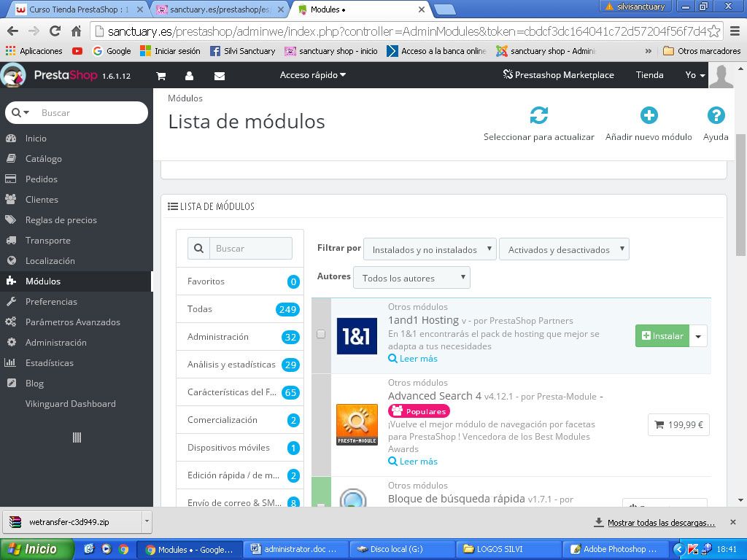Open the customers person icon in header
Viewport: 747px width, 560px height.
click(x=189, y=76)
